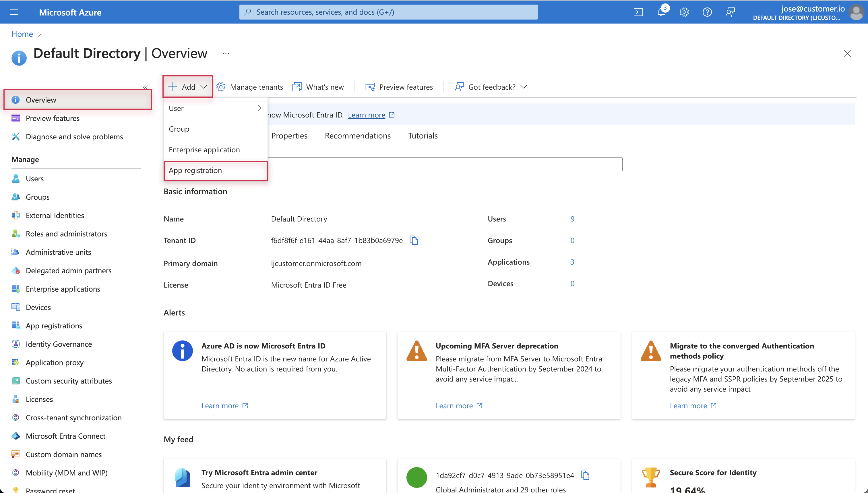The width and height of the screenshot is (868, 493).
Task: Click Microsoft Azure portal logo text
Action: tap(70, 12)
